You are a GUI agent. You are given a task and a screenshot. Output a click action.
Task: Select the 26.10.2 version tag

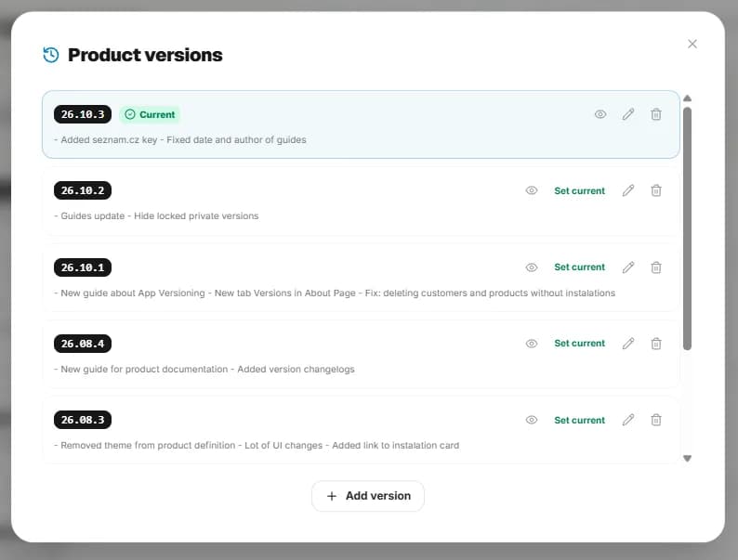tap(83, 190)
